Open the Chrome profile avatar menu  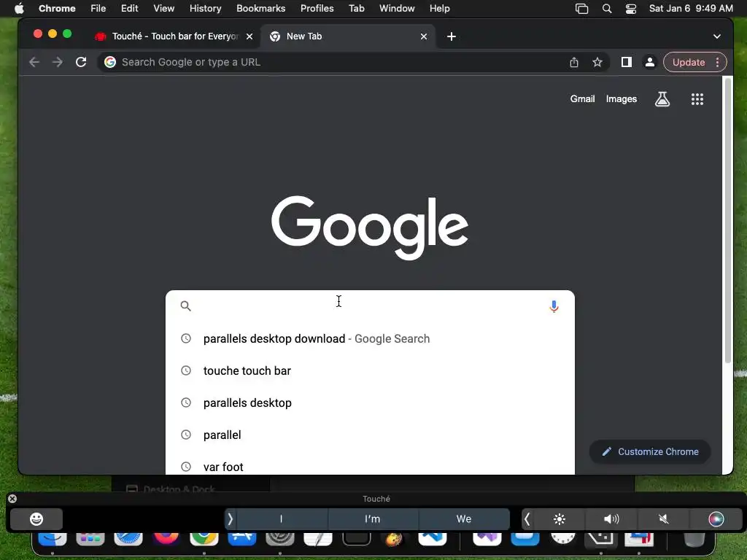[x=650, y=63]
